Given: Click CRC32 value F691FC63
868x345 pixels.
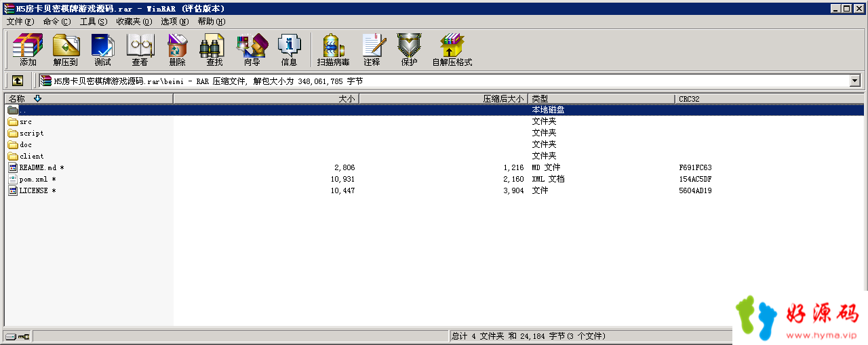Looking at the screenshot, I should 695,167.
